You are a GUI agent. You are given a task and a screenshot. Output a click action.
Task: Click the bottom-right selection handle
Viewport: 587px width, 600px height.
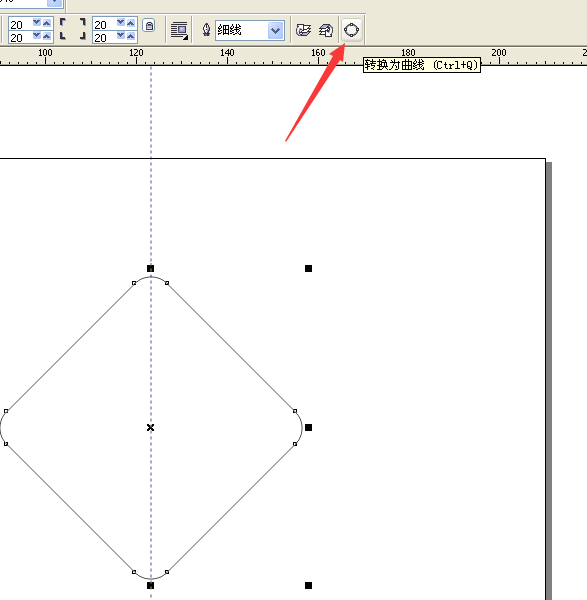(x=308, y=585)
